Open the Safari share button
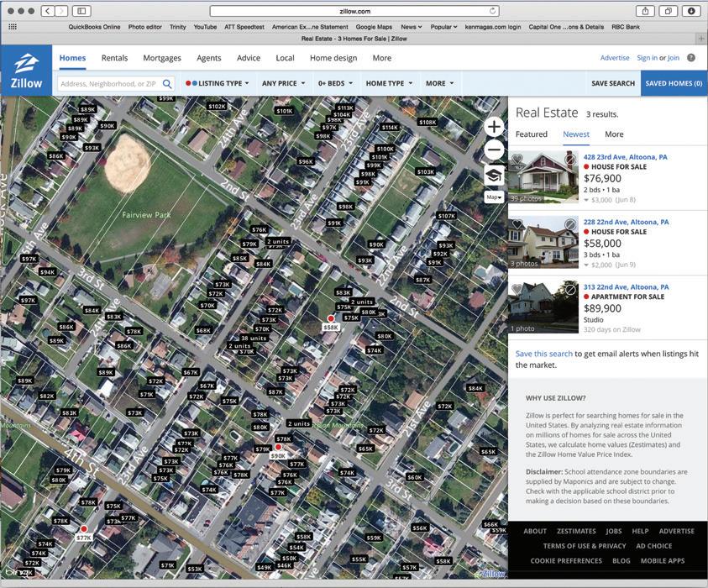 point(646,11)
